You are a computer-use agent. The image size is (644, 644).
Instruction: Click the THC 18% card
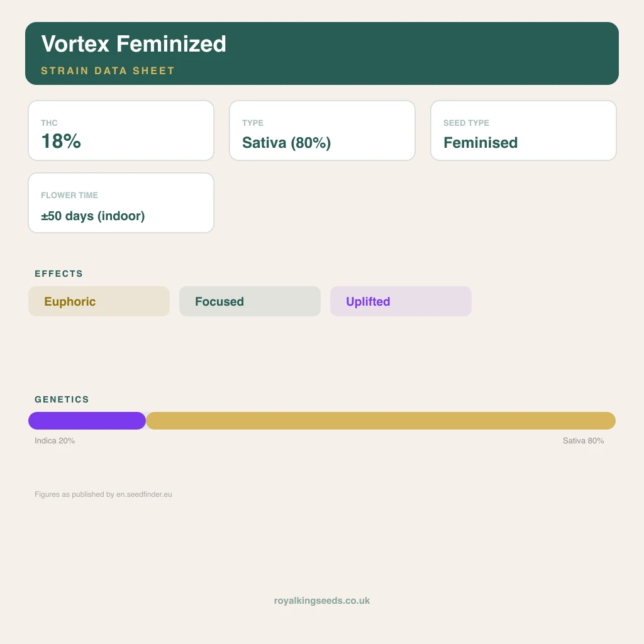(121, 131)
